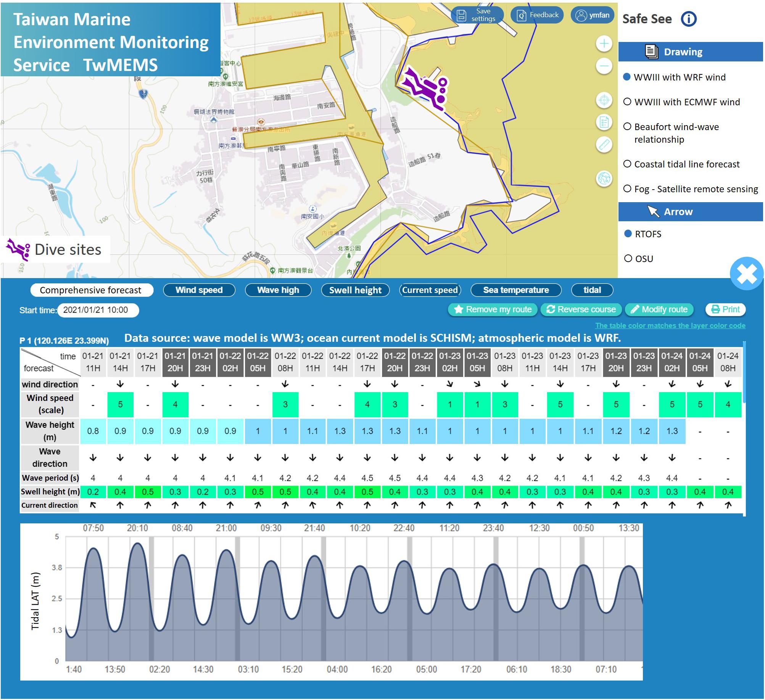The image size is (765, 700).
Task: Select Beaufort wind-wave relationship option
Action: [671, 133]
